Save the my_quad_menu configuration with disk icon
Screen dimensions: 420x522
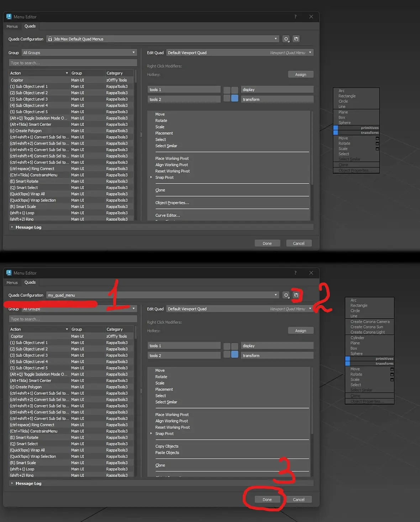(296, 295)
